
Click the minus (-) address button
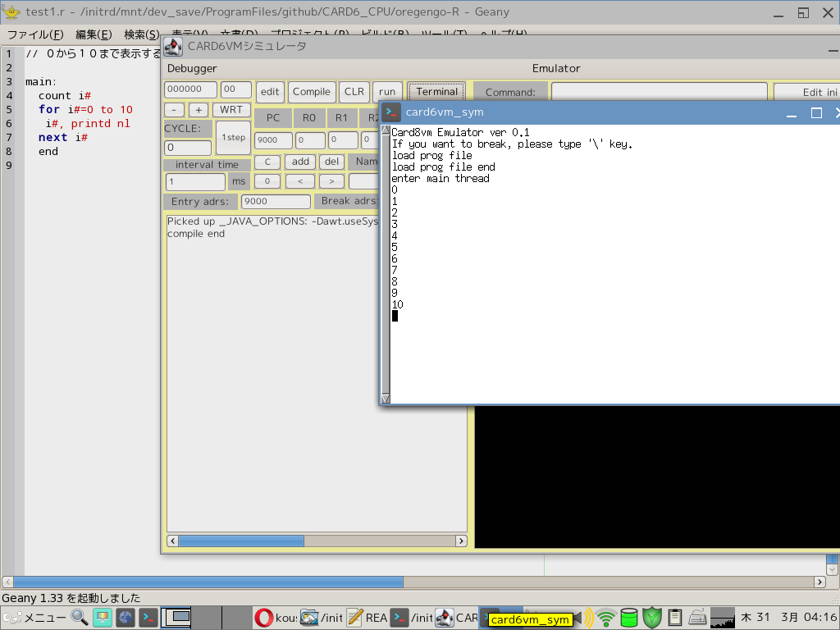click(174, 110)
